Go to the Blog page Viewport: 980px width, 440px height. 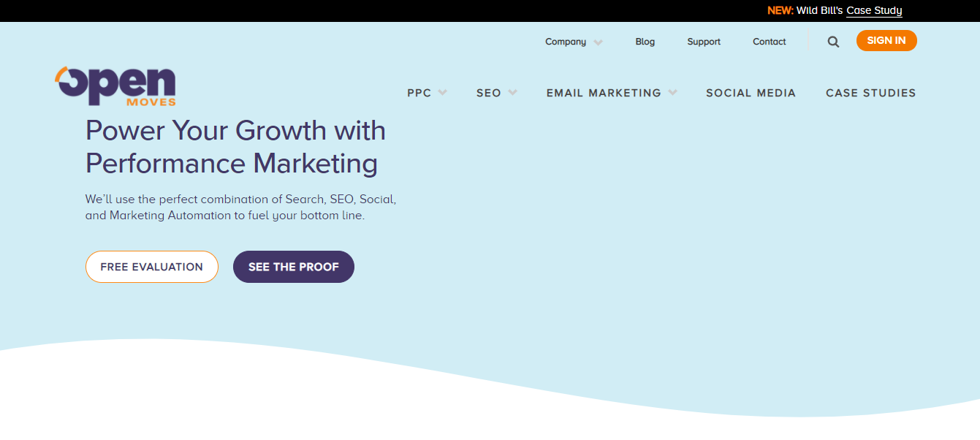645,42
